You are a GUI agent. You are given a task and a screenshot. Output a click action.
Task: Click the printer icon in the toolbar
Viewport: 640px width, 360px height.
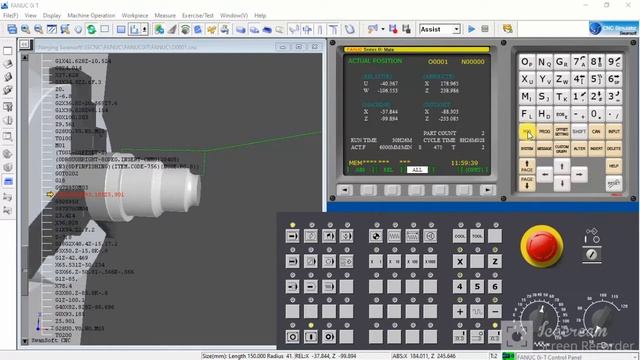click(224, 29)
